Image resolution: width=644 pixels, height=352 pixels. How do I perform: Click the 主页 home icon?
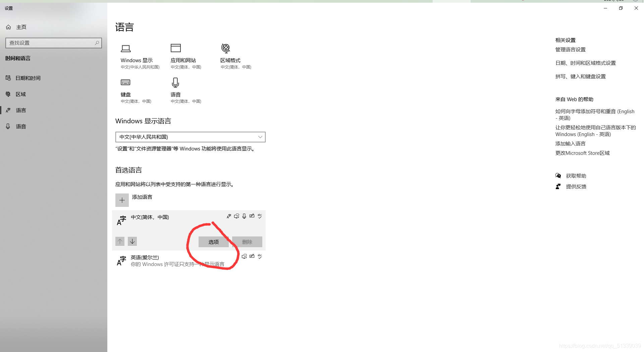(8, 27)
